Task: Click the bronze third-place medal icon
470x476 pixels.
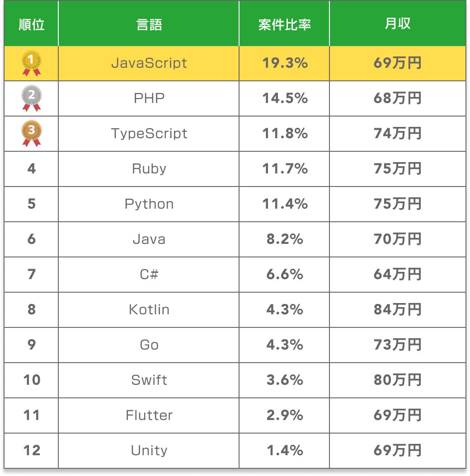Action: click(x=32, y=134)
